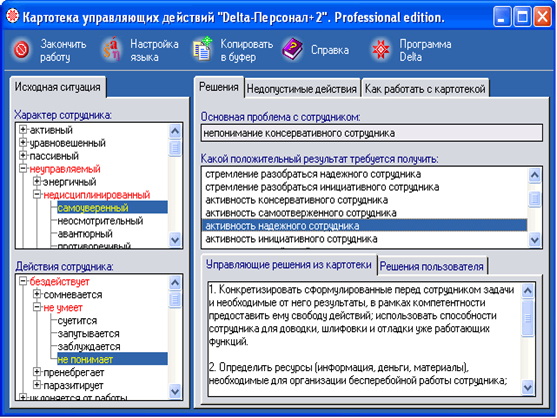The width and height of the screenshot is (557, 418).
Task: Click inside the управляющие решения text area
Action: (364, 339)
